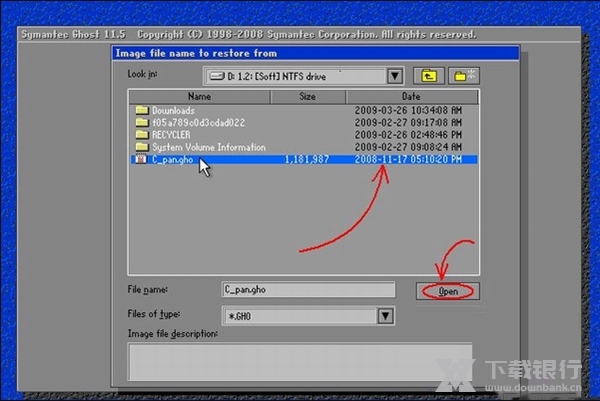Click the create new folder icon

coord(464,76)
